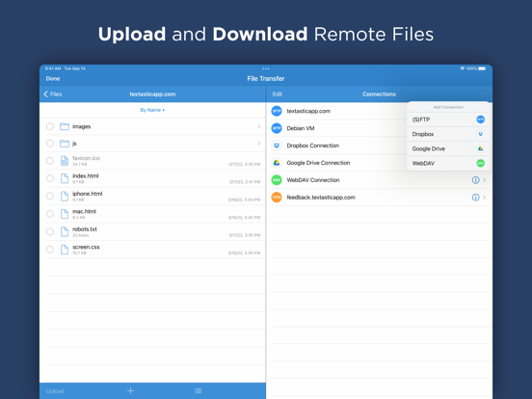
Task: Select the Dropbox Connection icon
Action: (277, 146)
